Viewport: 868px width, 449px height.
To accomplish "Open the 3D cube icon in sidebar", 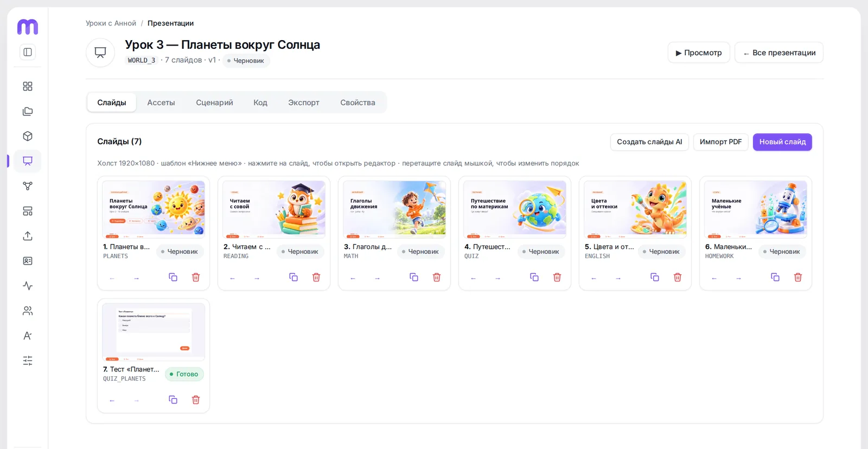I will 28,136.
